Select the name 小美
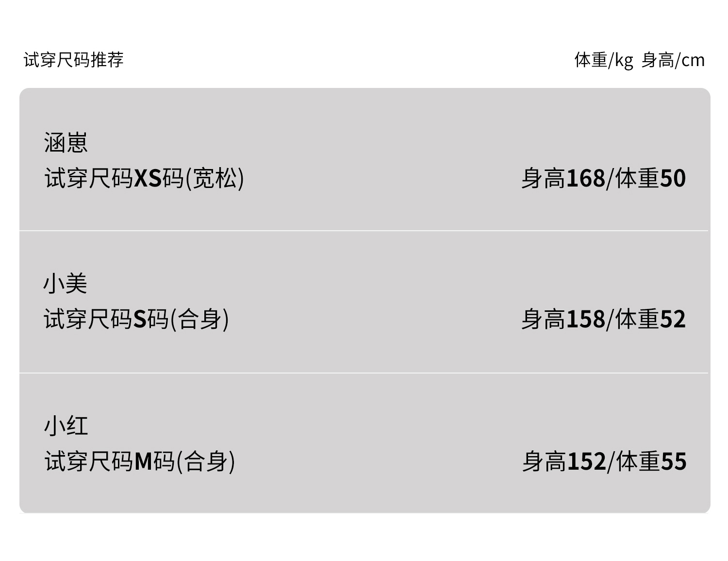 click(x=66, y=284)
